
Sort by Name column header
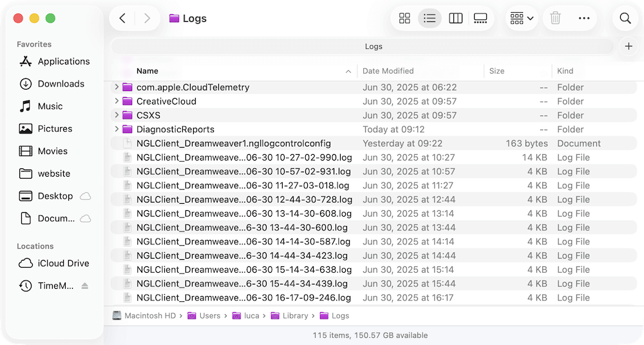(147, 71)
